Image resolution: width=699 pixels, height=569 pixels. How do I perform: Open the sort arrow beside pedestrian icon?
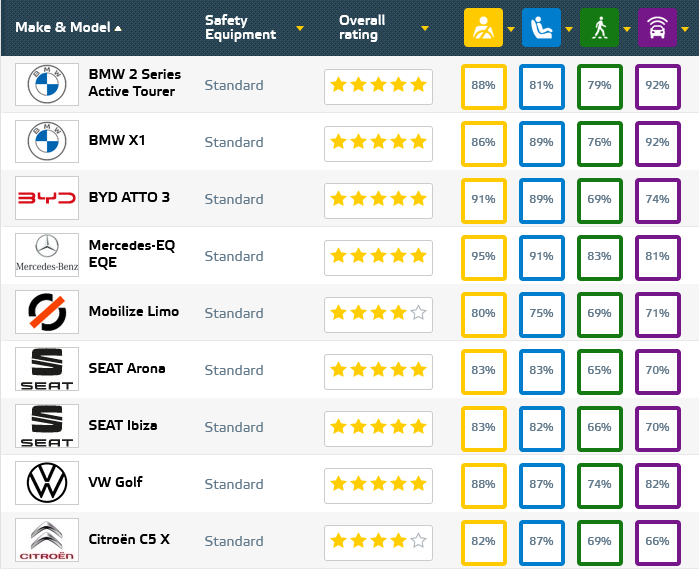click(x=627, y=29)
